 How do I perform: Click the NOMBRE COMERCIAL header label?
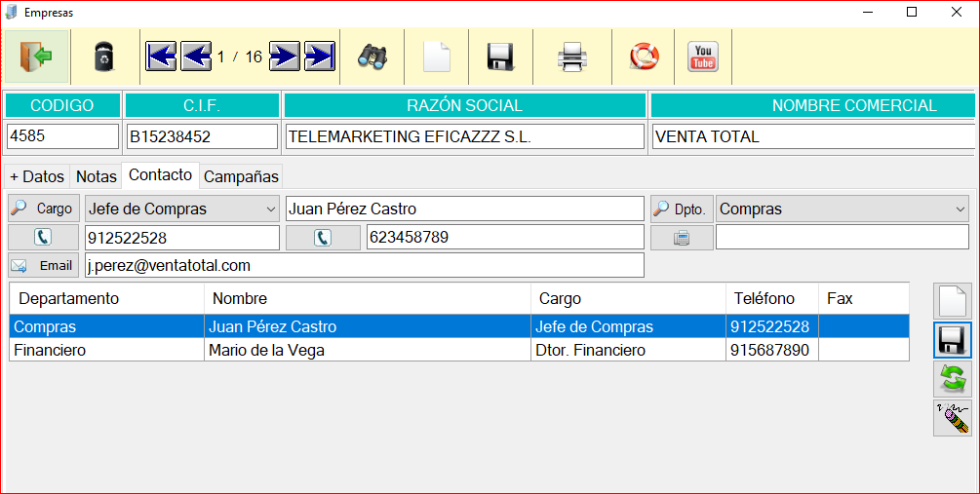pos(813,105)
